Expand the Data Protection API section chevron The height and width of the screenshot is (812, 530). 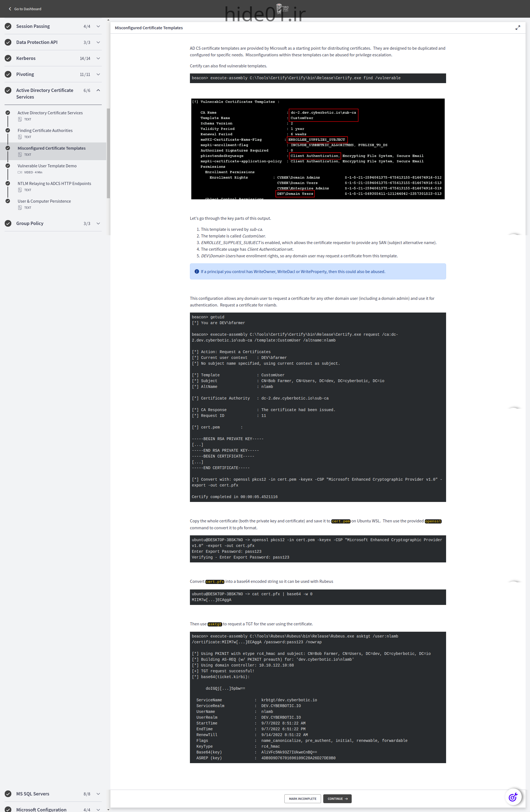tap(98, 42)
